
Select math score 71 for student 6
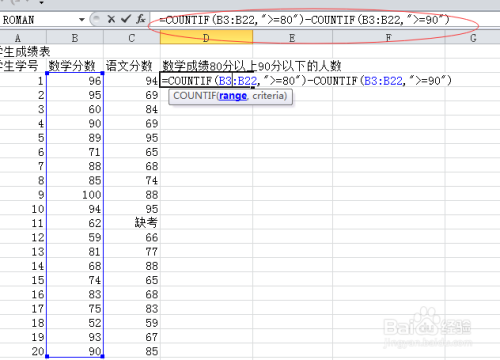(x=75, y=152)
